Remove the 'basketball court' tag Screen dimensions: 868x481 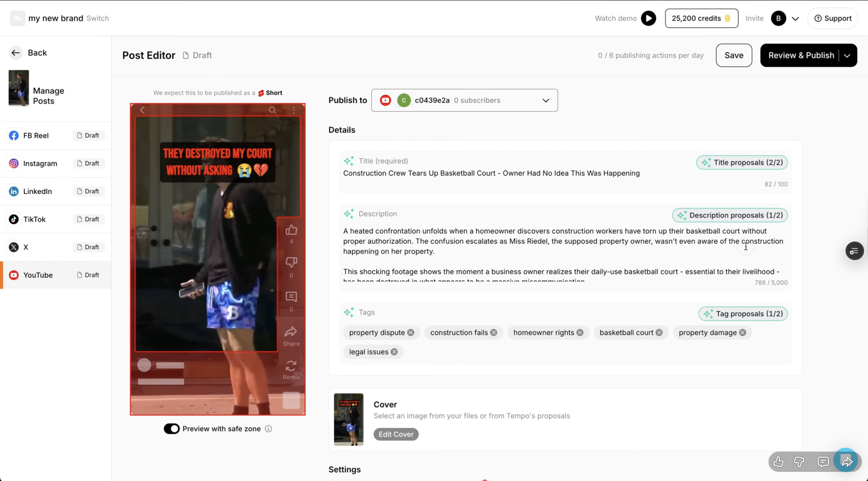coord(659,332)
